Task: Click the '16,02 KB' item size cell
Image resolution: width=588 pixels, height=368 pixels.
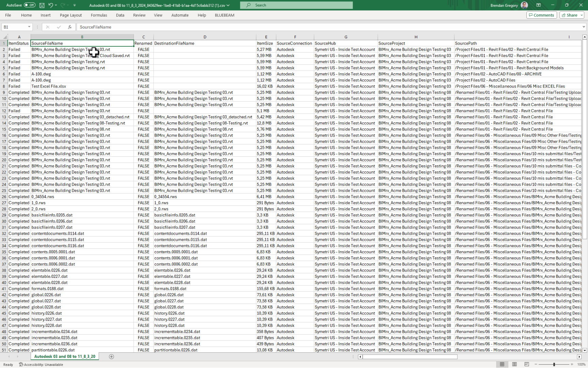Action: [x=266, y=86]
